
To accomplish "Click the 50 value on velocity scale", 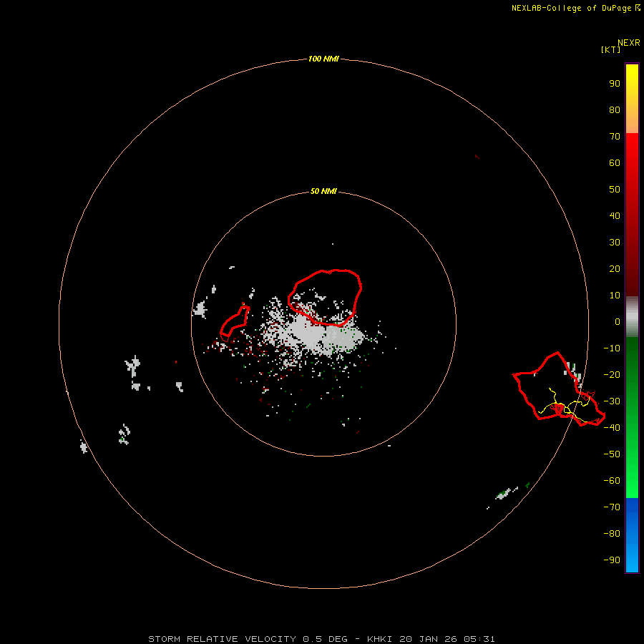I will 615,190.
